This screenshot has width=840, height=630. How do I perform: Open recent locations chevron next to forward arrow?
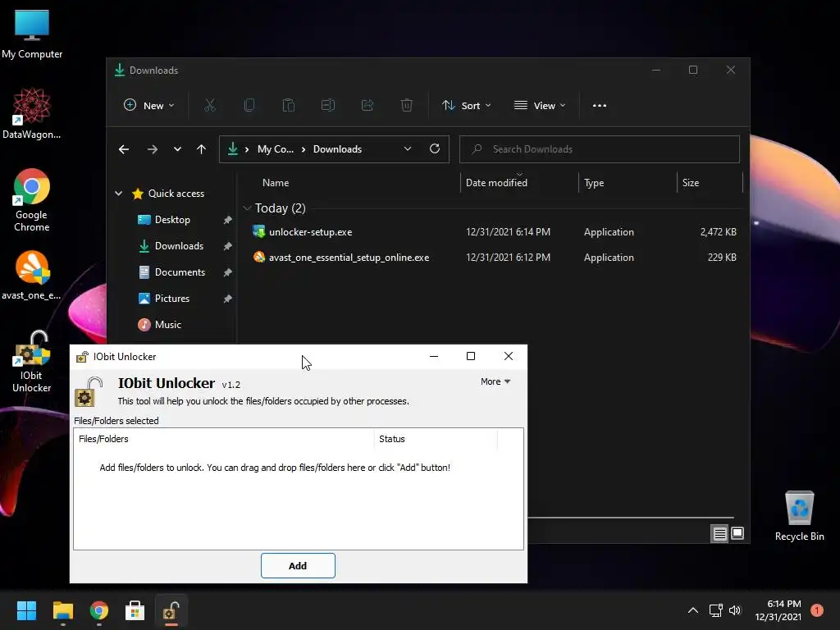(x=177, y=149)
